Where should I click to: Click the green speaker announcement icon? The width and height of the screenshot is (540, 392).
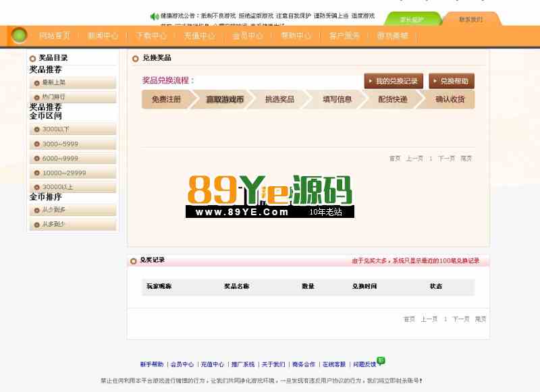[155, 16]
